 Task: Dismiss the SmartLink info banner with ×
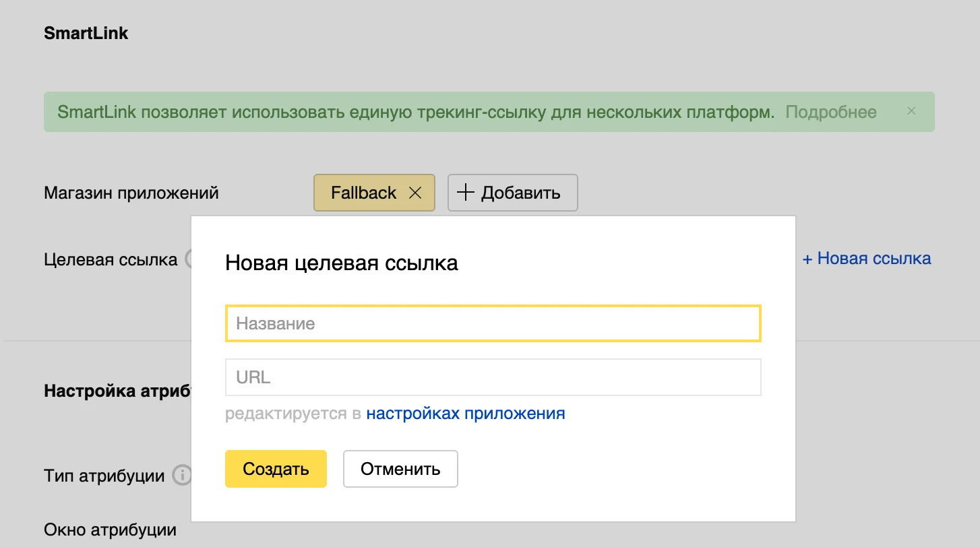[911, 111]
